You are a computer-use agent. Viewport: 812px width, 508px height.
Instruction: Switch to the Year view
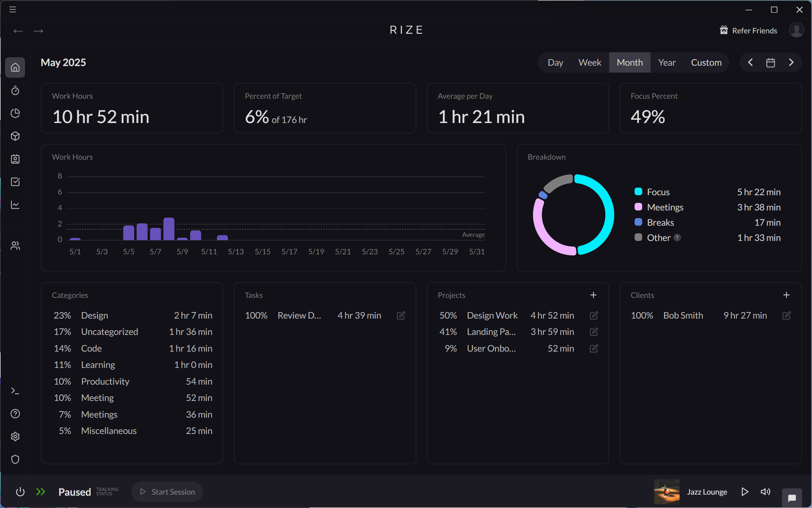pyautogui.click(x=667, y=62)
